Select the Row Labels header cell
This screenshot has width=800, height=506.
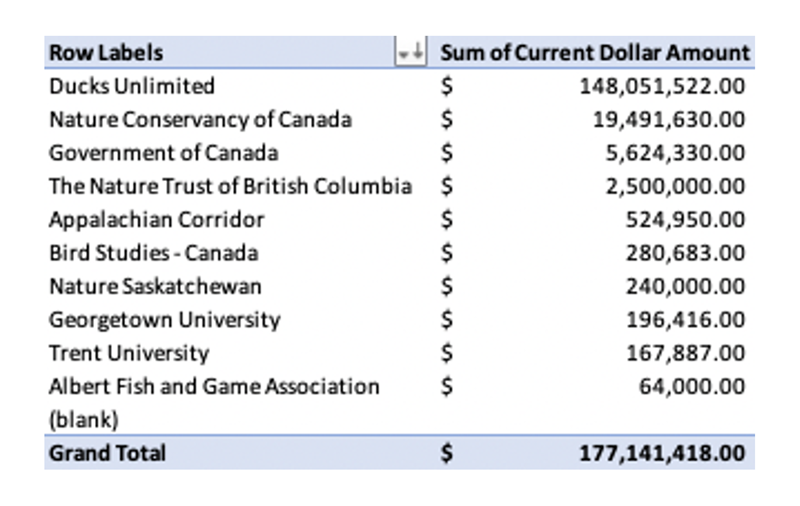click(107, 52)
